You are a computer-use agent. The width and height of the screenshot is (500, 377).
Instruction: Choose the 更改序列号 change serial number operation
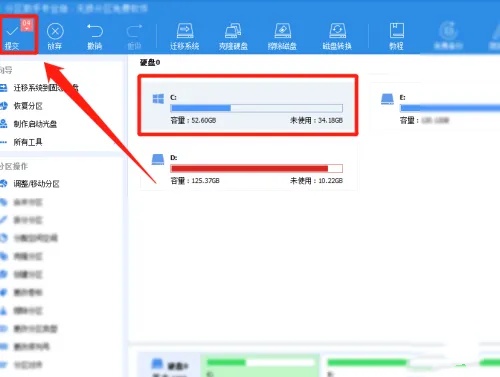point(25,347)
